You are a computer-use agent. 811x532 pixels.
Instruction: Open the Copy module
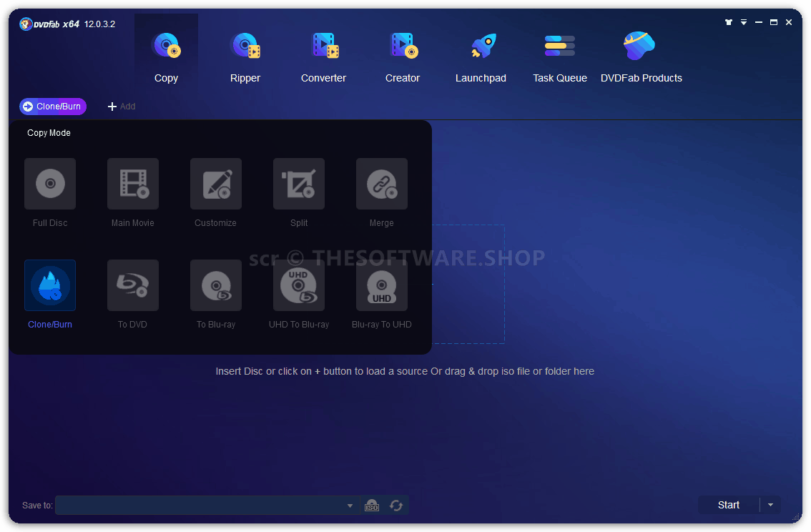(x=166, y=57)
